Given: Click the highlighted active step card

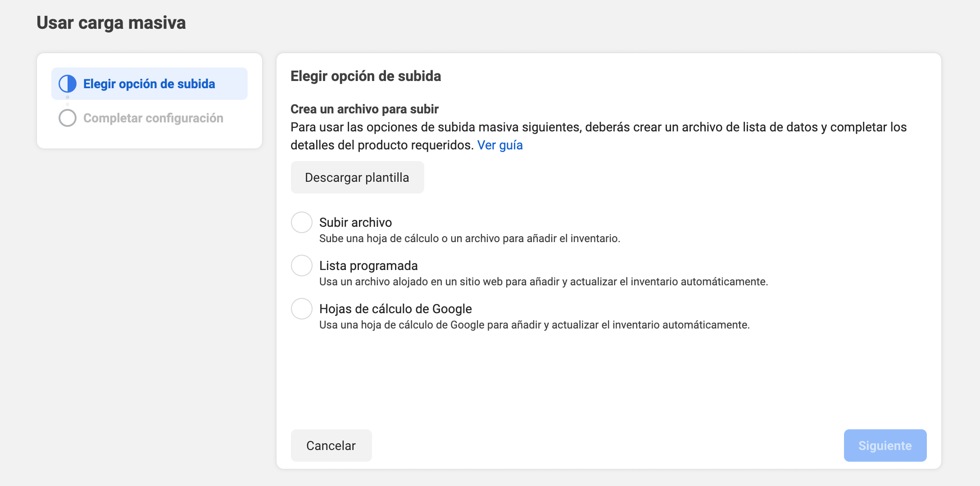Looking at the screenshot, I should click(149, 83).
